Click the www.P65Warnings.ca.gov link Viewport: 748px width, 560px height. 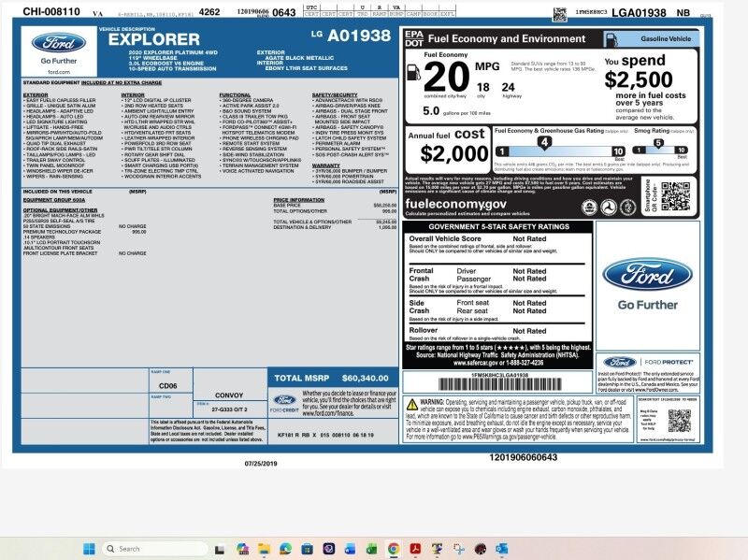pyautogui.click(x=493, y=437)
